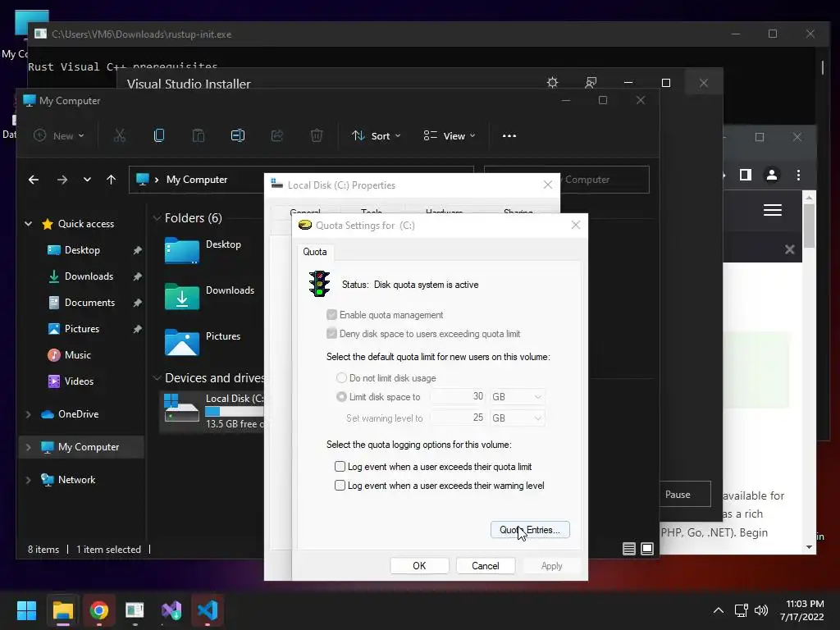The width and height of the screenshot is (840, 630).
Task: Open Google Chrome from the taskbar
Action: click(x=99, y=610)
